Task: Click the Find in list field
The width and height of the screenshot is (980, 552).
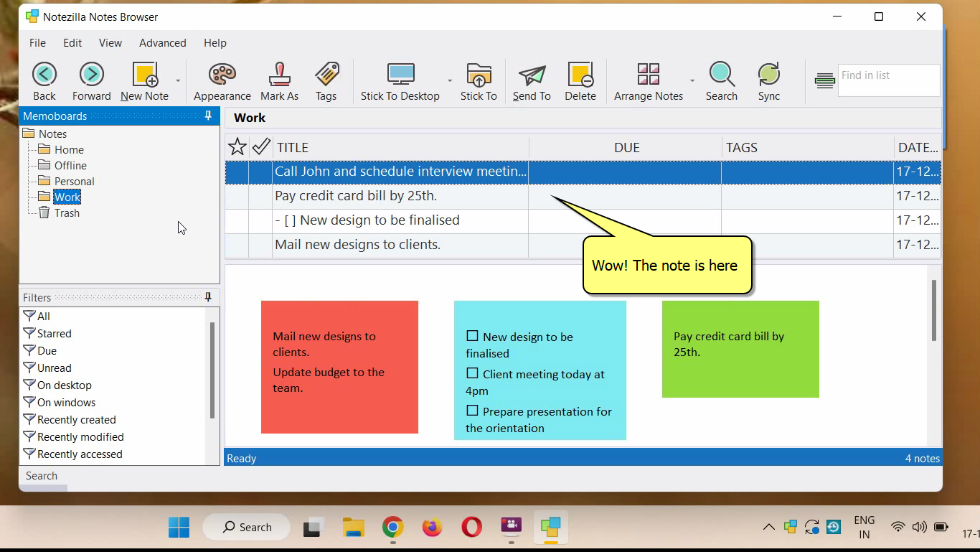Action: (x=889, y=80)
